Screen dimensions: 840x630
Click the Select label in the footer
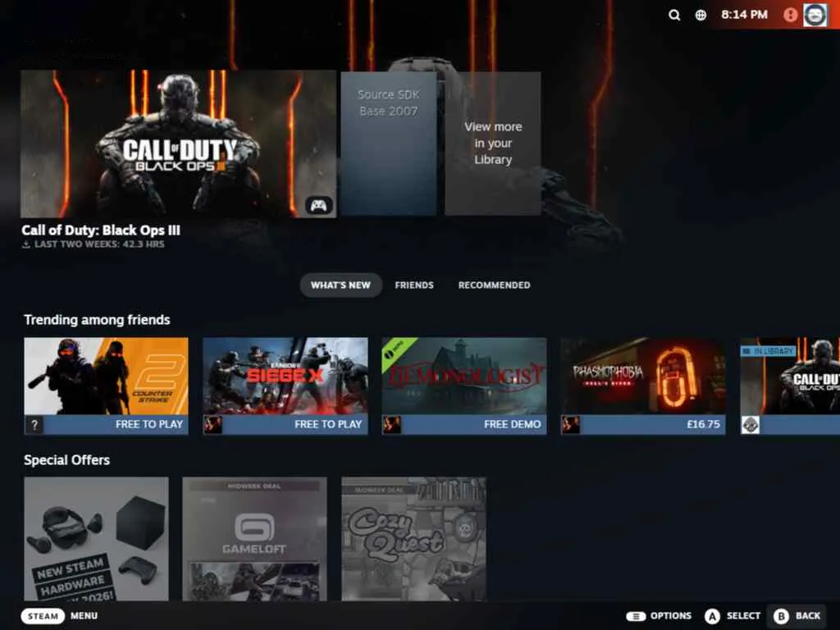(743, 616)
